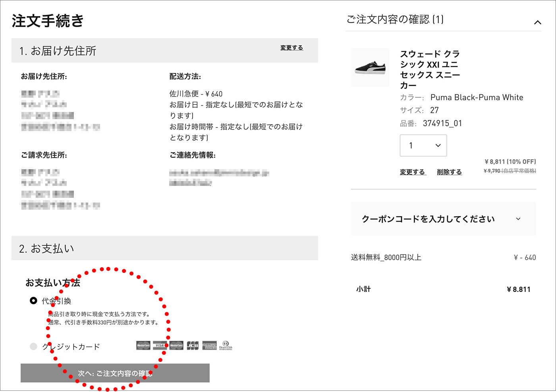Click the Diners Club card logo

tap(226, 346)
